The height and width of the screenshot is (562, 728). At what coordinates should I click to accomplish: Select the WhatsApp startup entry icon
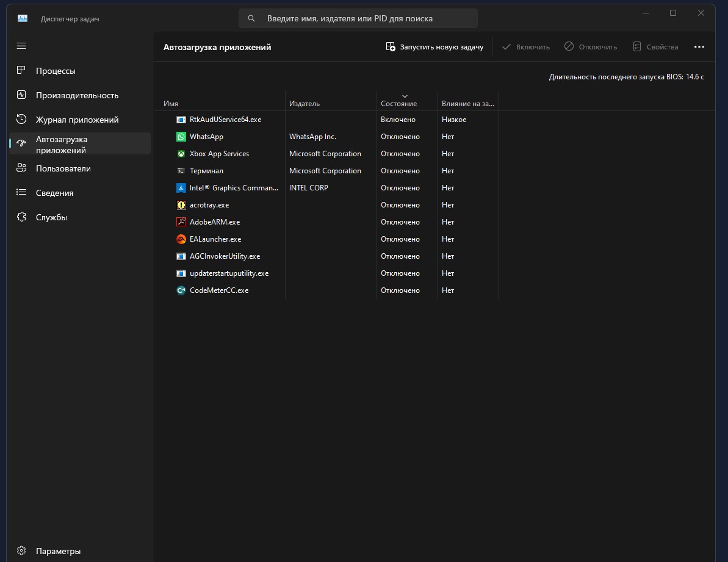pos(181,137)
